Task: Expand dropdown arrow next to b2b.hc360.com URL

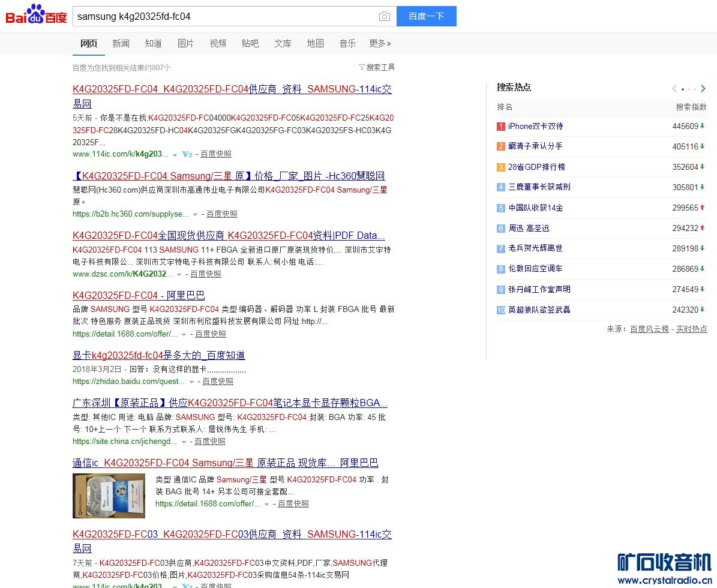Action: pyautogui.click(x=195, y=214)
